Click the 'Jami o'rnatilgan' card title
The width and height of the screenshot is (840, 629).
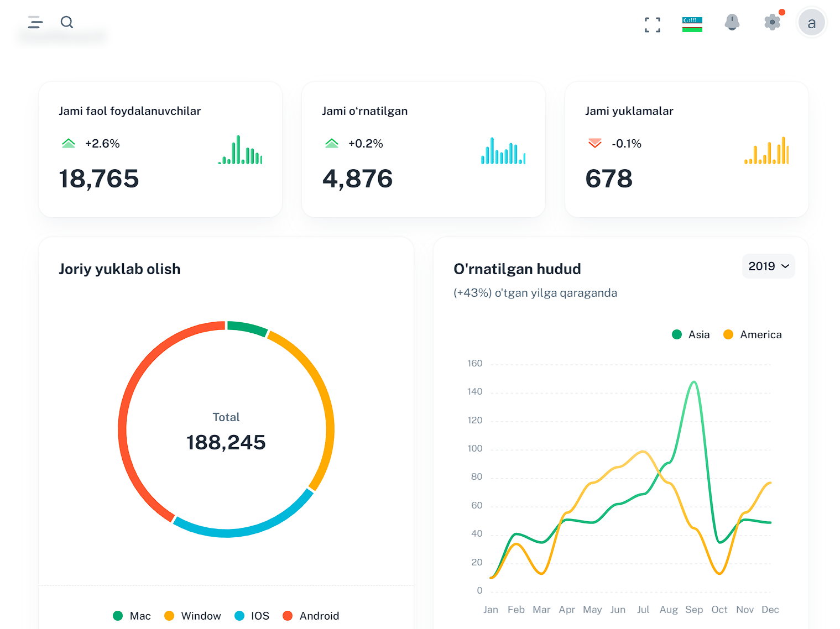365,111
